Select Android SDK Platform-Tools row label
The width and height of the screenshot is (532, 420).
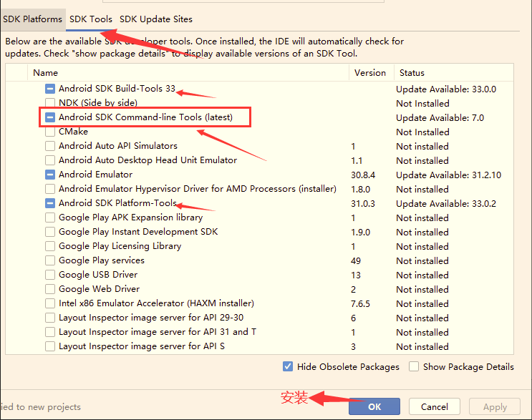pyautogui.click(x=117, y=203)
